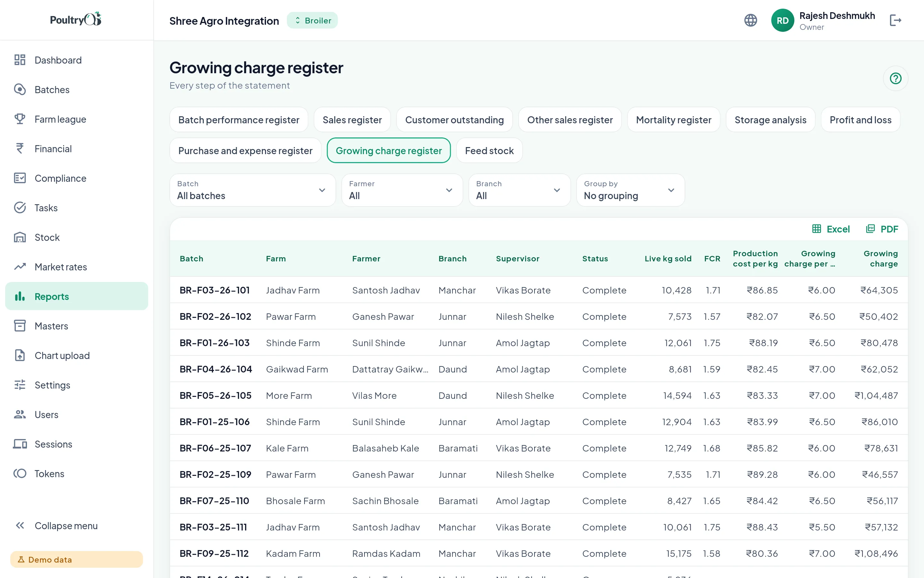Select the Customer outstanding tab
This screenshot has width=924, height=578.
pos(454,120)
